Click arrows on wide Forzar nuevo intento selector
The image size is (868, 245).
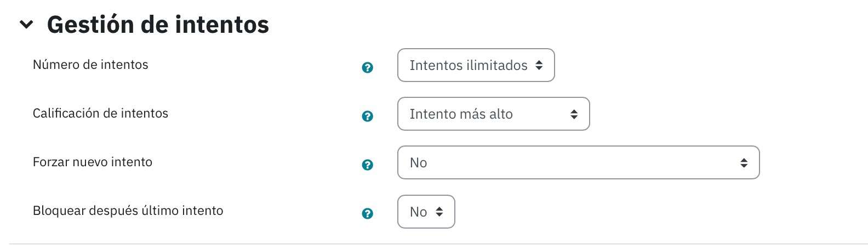click(x=744, y=162)
